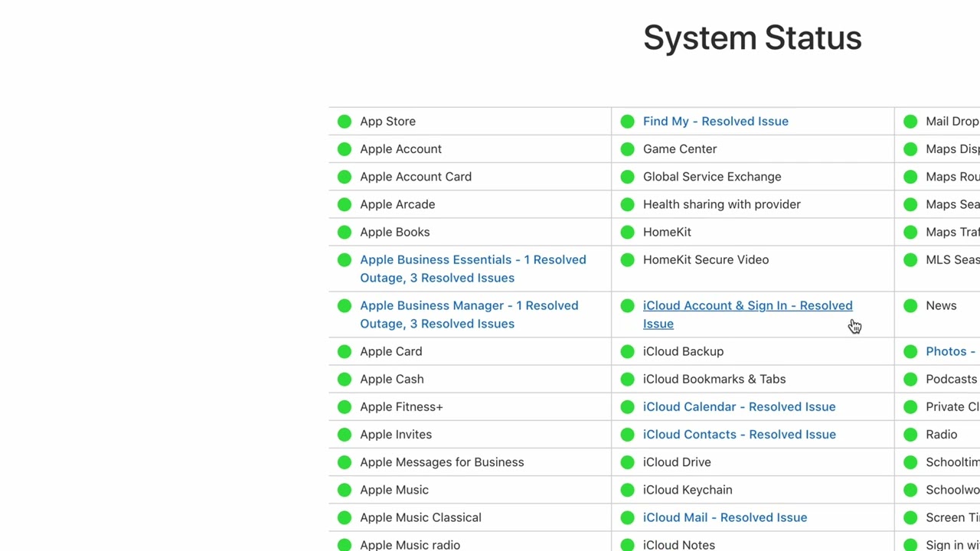Click the green status dot beside Podcasts

910,379
